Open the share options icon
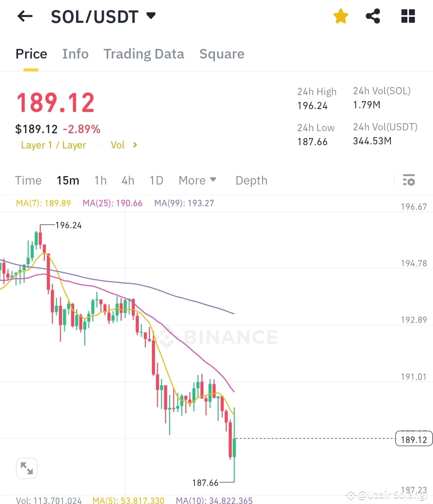The image size is (433, 504). [373, 16]
